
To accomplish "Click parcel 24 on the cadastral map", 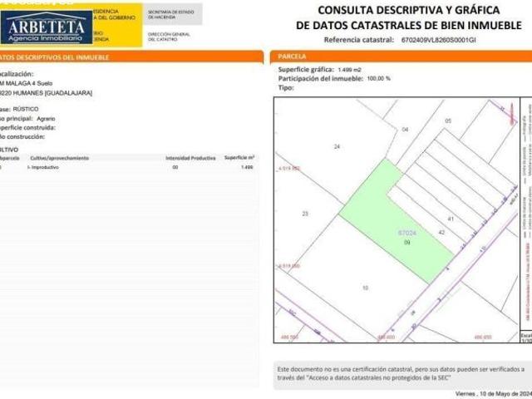I will point(337,146).
